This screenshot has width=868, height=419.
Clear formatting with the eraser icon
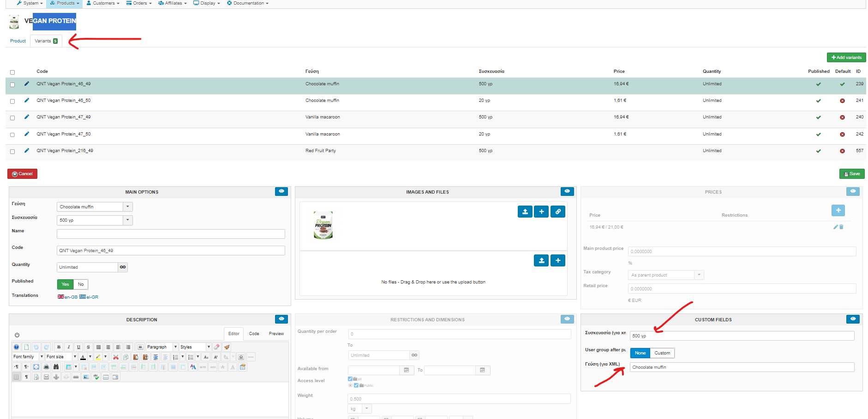coord(216,347)
